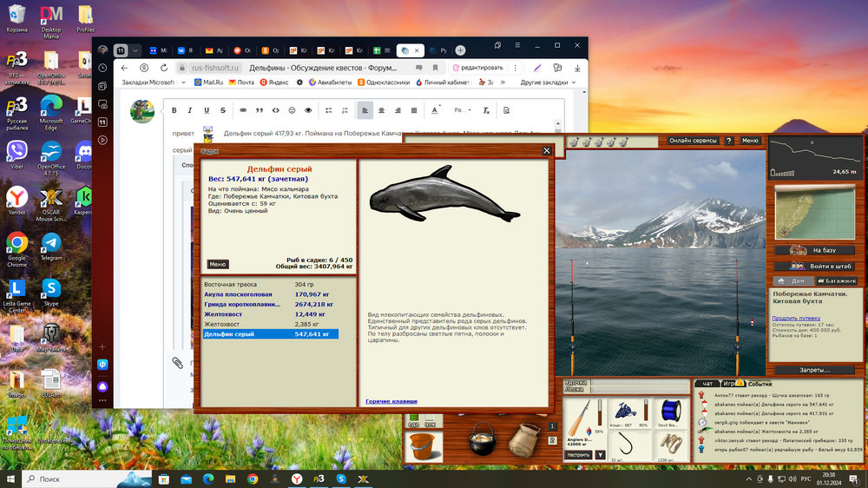Viewport: 868px width, 488px height.
Task: Open the Багажник tab
Action: (838, 280)
